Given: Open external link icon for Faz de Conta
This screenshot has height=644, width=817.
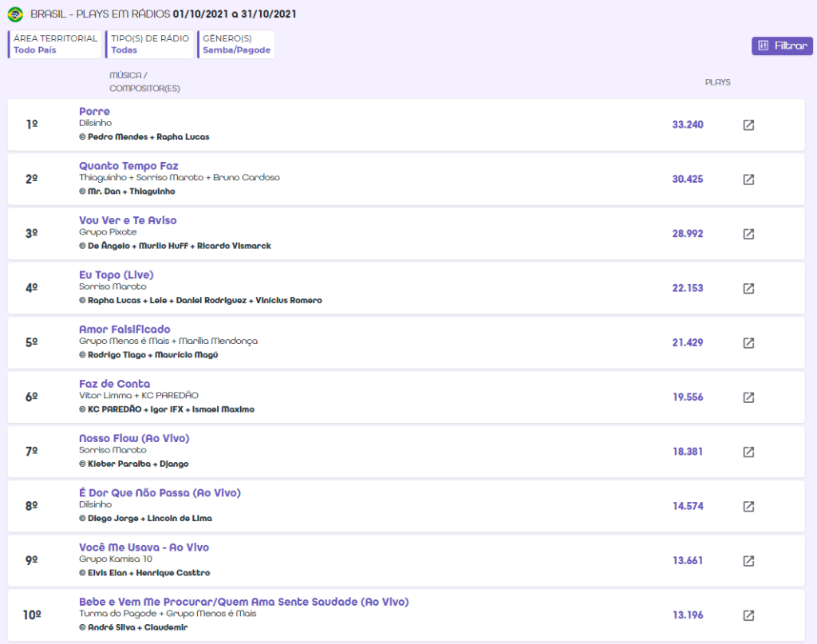Looking at the screenshot, I should (x=748, y=397).
